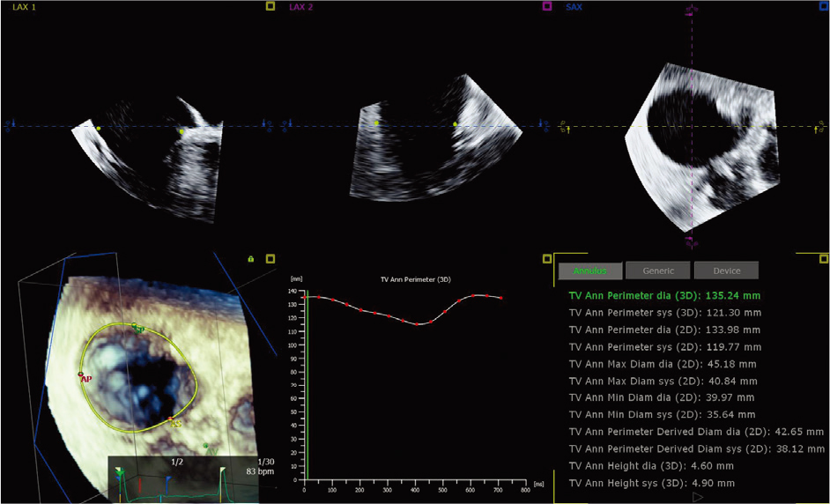Select the Device tab
Viewport: 830px width, 504px height.
point(726,271)
